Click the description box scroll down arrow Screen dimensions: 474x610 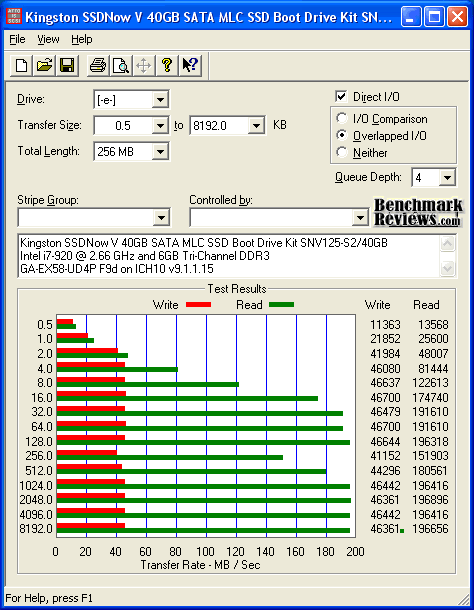[448, 268]
